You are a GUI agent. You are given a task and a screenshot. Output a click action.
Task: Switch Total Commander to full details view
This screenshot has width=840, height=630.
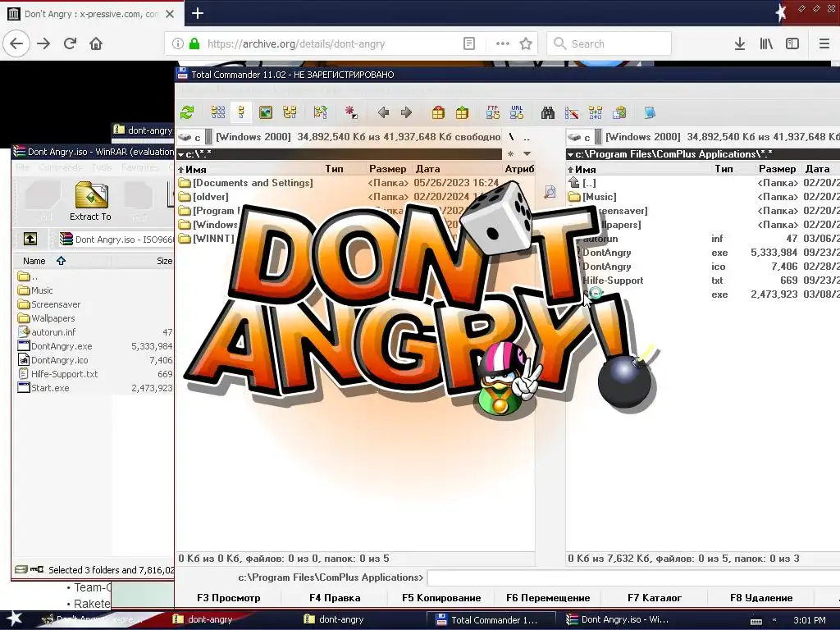coord(241,112)
